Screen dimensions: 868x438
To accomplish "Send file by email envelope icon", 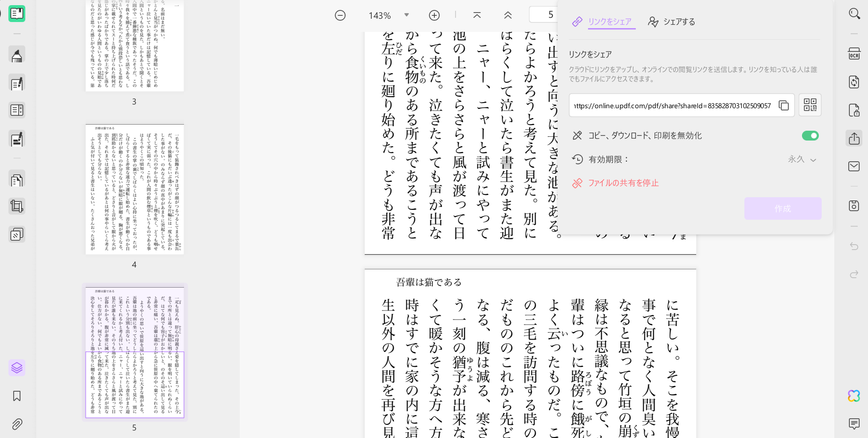I will pos(854,166).
